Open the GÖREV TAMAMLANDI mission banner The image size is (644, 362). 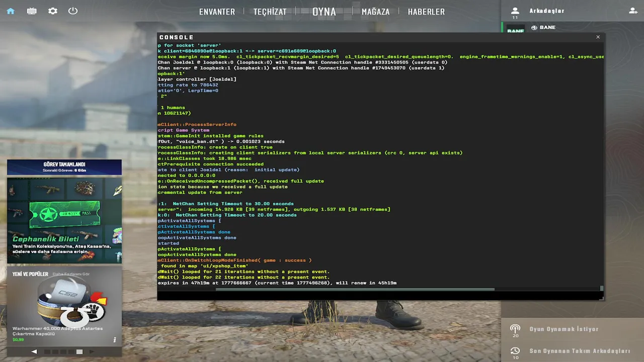[x=64, y=167]
